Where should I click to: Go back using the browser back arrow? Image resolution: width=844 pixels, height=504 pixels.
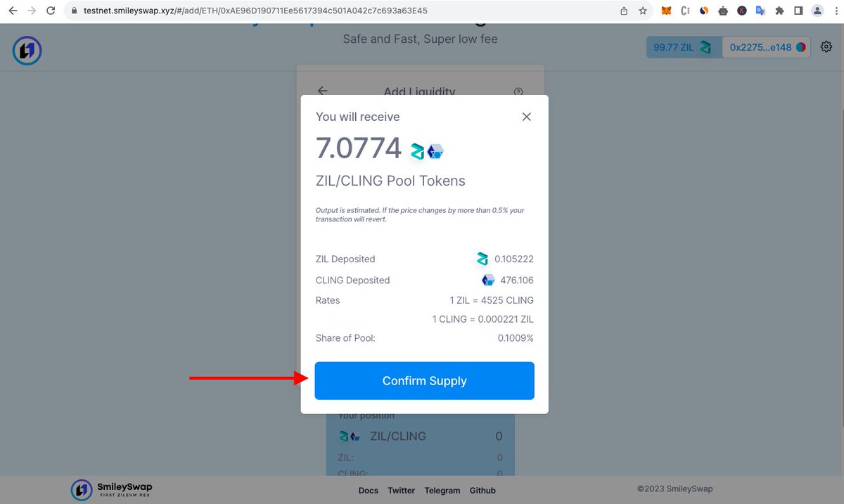[12, 11]
